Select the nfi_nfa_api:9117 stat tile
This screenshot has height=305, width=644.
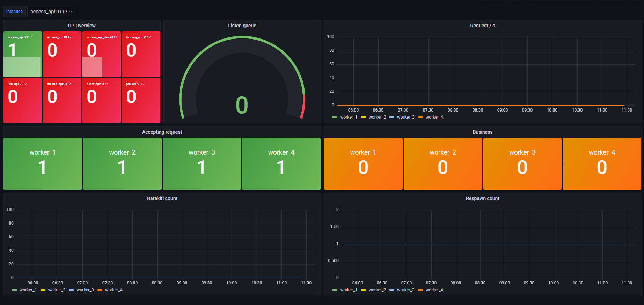[62, 100]
